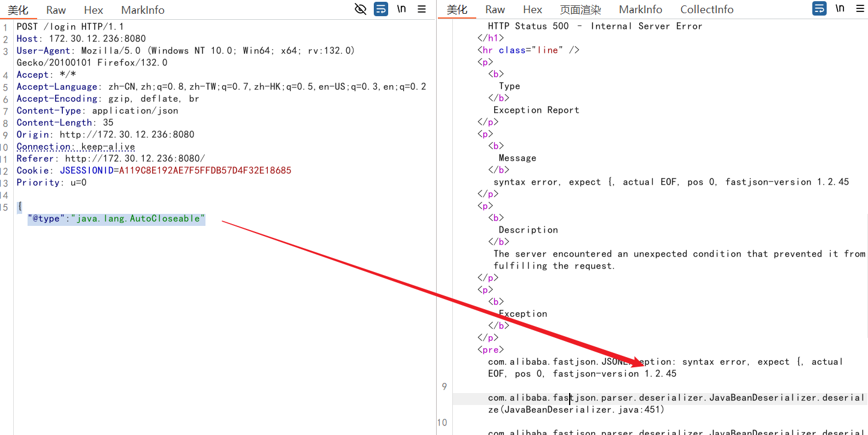The image size is (868, 435).
Task: Toggle the \n line-break display in response pane
Action: pos(840,8)
